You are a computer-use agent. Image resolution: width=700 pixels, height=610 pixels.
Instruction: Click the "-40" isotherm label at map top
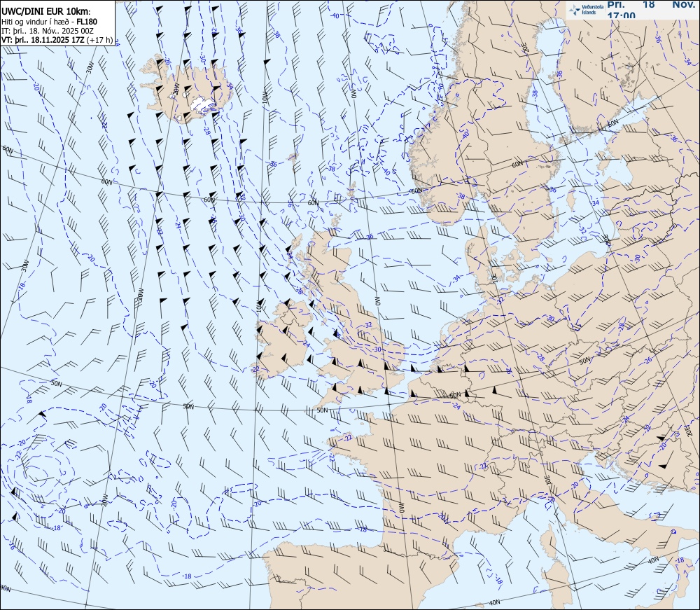pyautogui.click(x=335, y=15)
